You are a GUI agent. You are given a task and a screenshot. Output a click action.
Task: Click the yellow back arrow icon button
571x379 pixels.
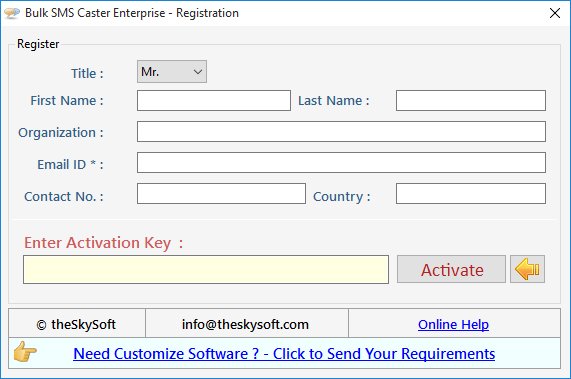point(527,269)
